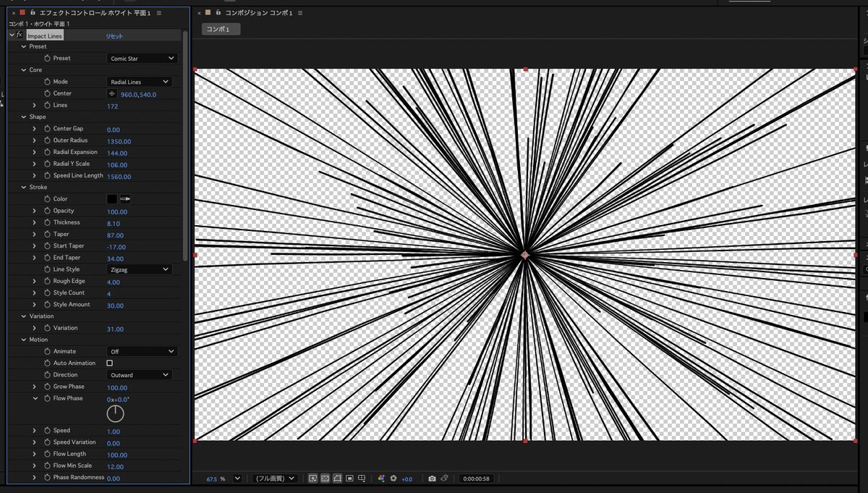This screenshot has height=493, width=868.
Task: Toggle stopwatch for Grow Phase
Action: 47,387
